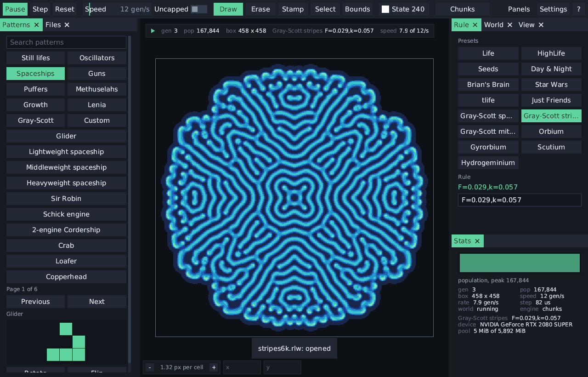Select the Oscillators category
The image size is (588, 377).
tap(97, 58)
